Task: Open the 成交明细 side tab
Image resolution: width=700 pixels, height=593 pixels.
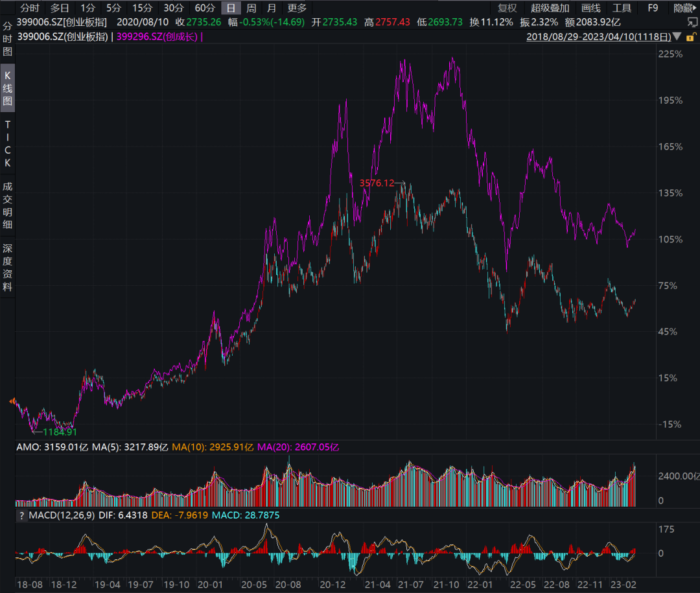Action: [x=7, y=205]
